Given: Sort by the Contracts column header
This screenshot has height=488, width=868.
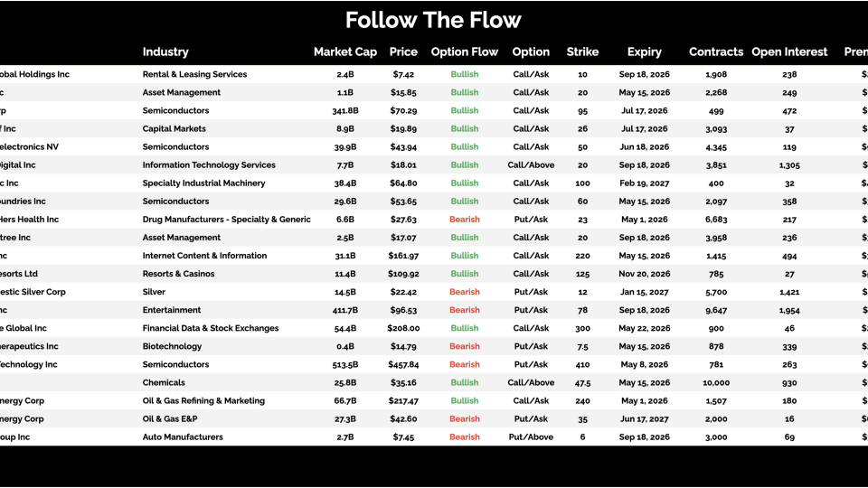Looking at the screenshot, I should (x=716, y=52).
